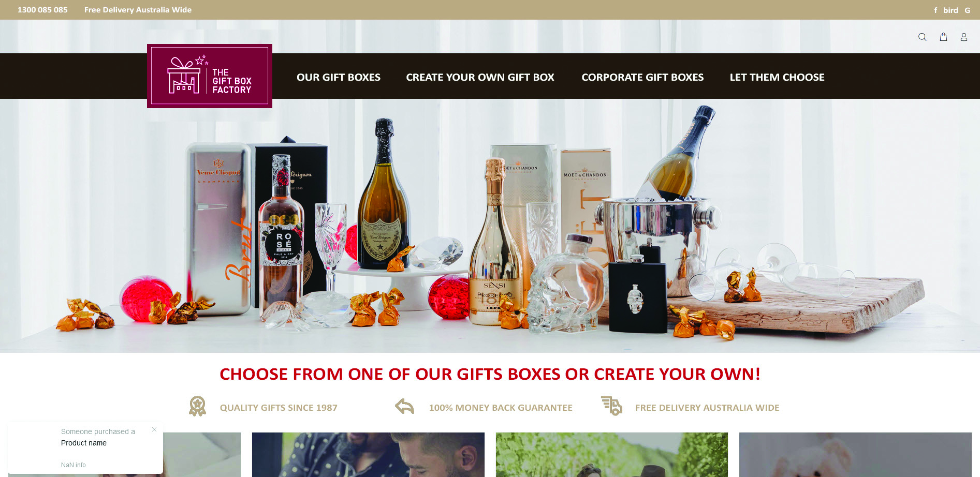Dismiss the 'Someone purchased a' popup

[x=154, y=429]
